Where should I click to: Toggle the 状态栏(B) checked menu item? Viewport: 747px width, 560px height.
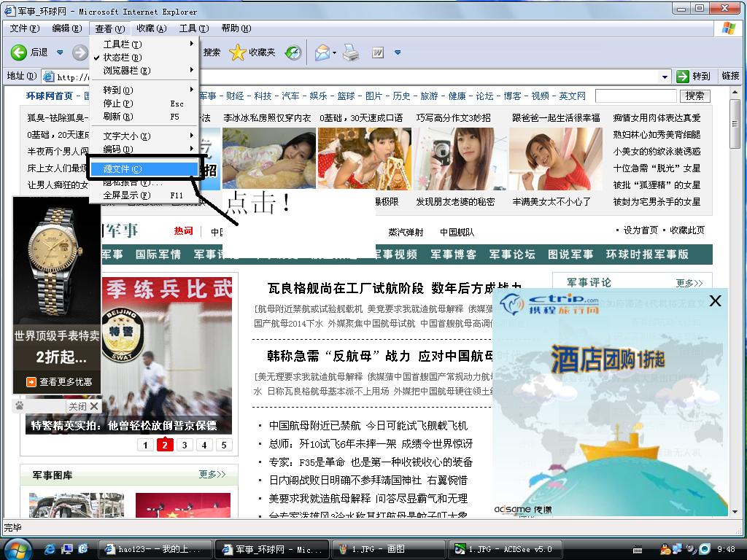click(x=144, y=58)
